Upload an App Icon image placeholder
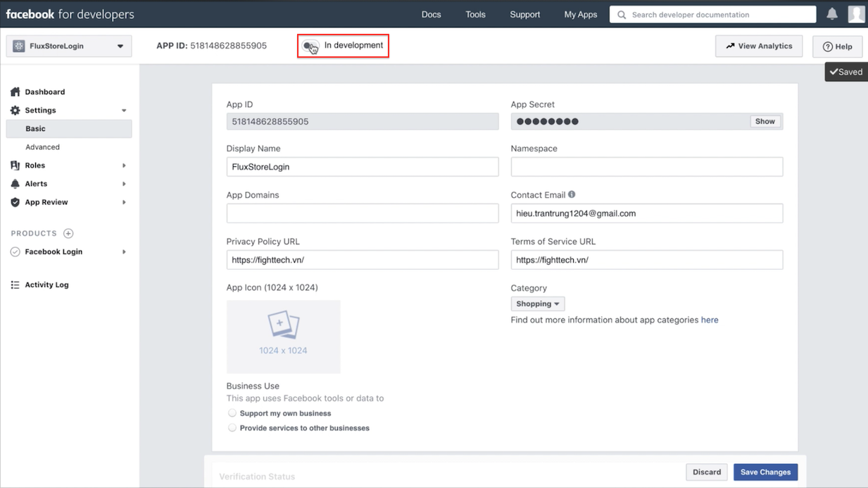Image resolution: width=868 pixels, height=488 pixels. (283, 337)
